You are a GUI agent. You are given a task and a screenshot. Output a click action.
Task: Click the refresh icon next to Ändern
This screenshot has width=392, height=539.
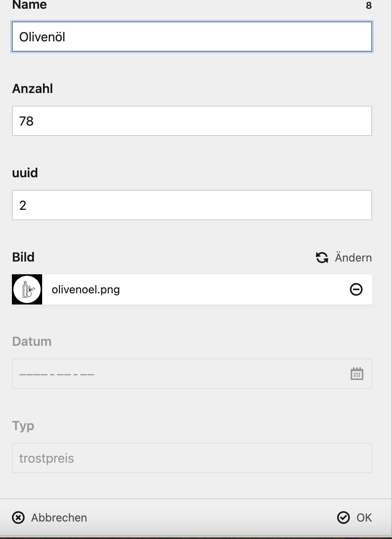pyautogui.click(x=322, y=258)
